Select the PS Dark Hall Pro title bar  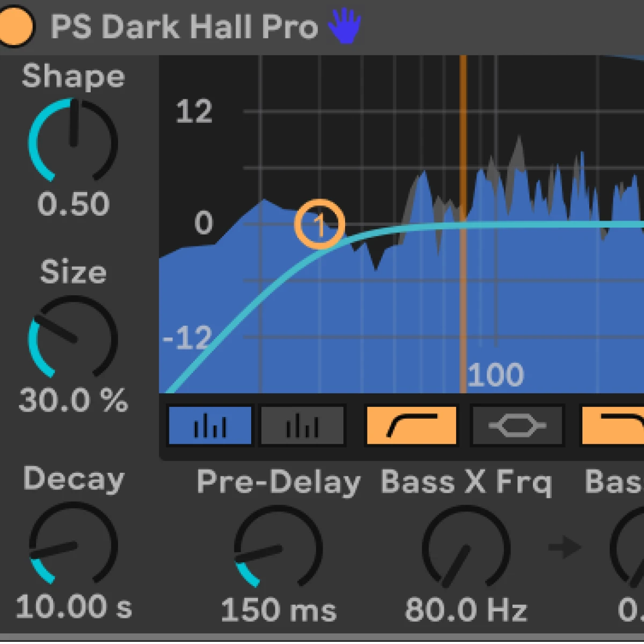[184, 27]
